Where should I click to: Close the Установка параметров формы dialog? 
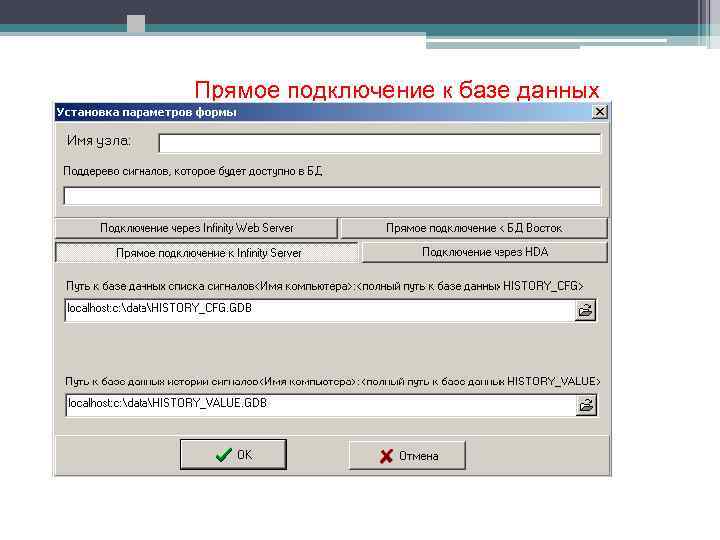click(x=600, y=112)
